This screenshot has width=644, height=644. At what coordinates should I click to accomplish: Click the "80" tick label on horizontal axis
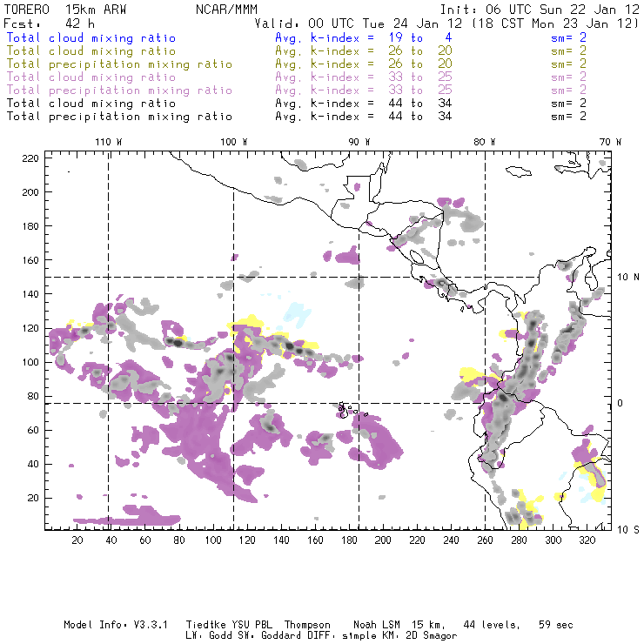(x=179, y=540)
